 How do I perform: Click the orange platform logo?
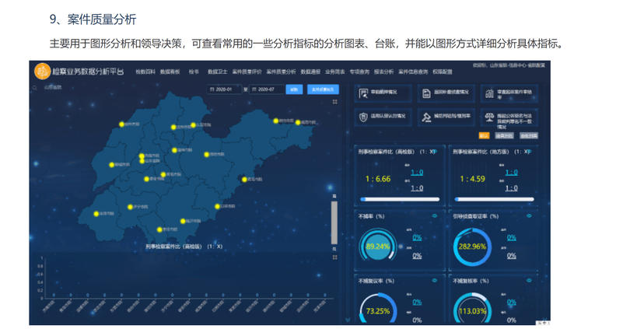42,72
